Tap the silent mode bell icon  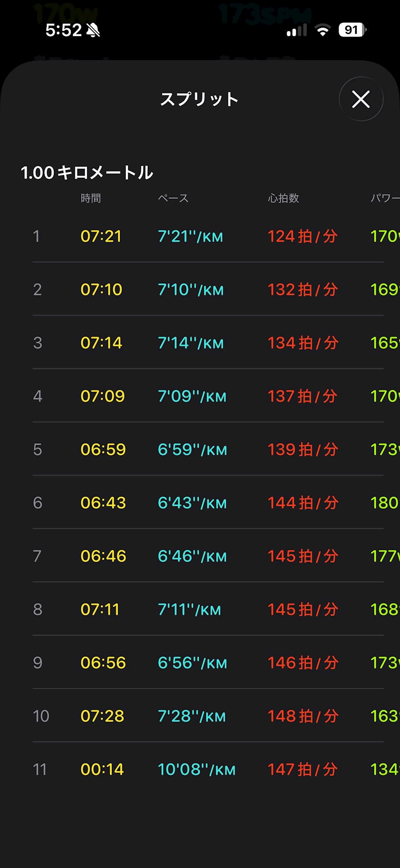[x=93, y=31]
